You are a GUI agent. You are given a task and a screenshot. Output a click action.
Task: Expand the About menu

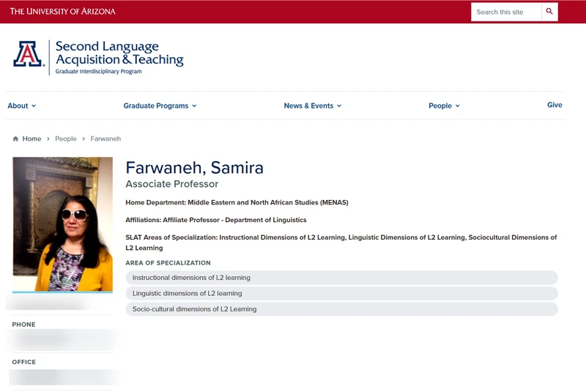[22, 106]
